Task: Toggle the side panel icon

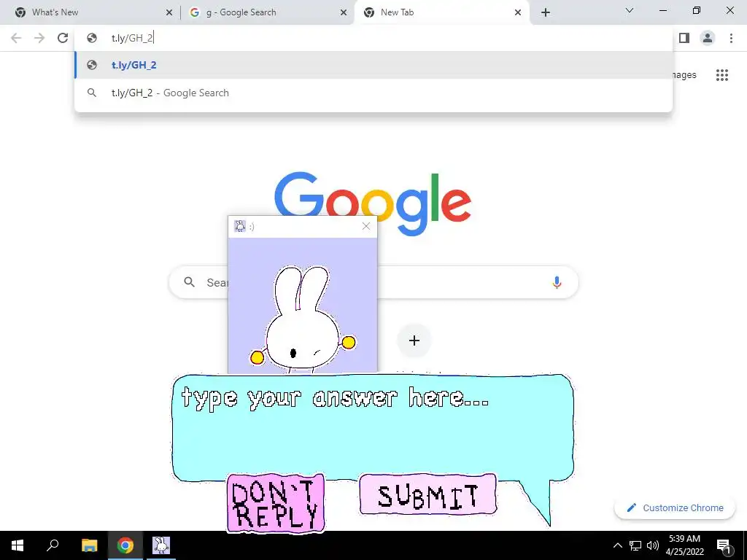Action: coord(684,38)
